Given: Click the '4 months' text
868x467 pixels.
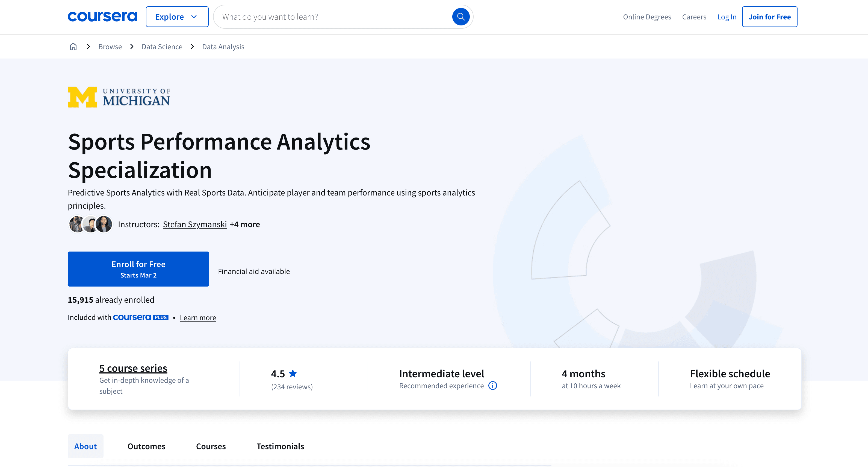Looking at the screenshot, I should 583,373.
